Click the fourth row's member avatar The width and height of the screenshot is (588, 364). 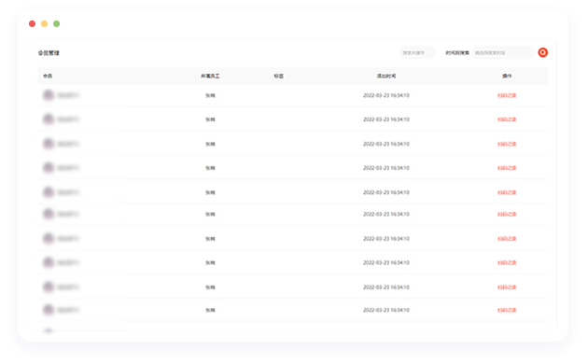click(49, 168)
